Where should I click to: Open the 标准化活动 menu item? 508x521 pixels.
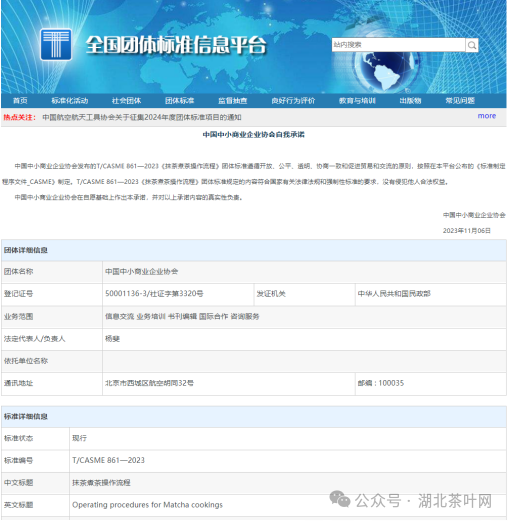pyautogui.click(x=70, y=101)
